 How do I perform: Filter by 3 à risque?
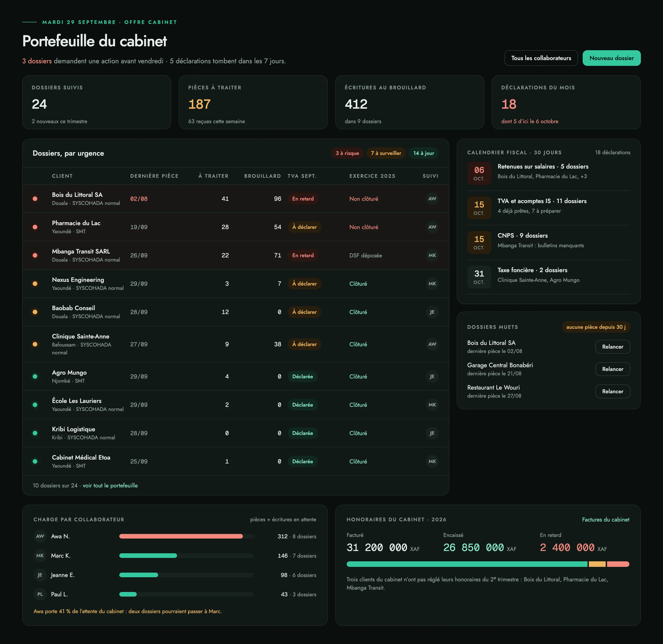pos(347,153)
